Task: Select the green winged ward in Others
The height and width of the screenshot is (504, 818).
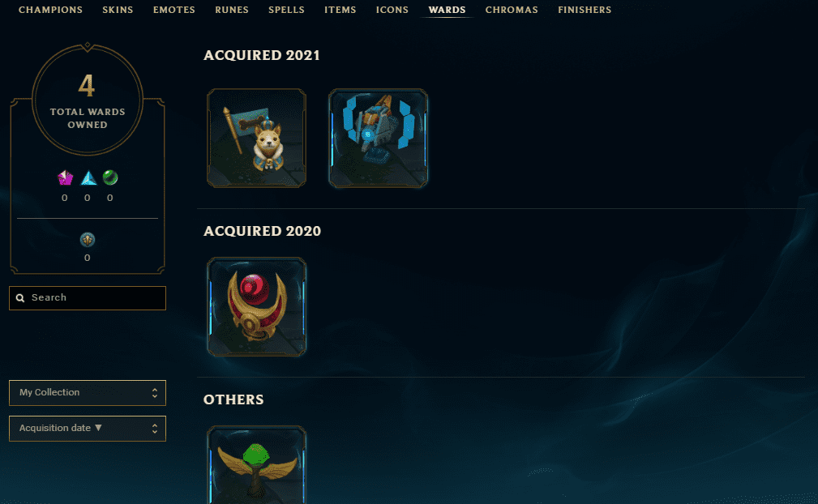Action: pyautogui.click(x=256, y=465)
